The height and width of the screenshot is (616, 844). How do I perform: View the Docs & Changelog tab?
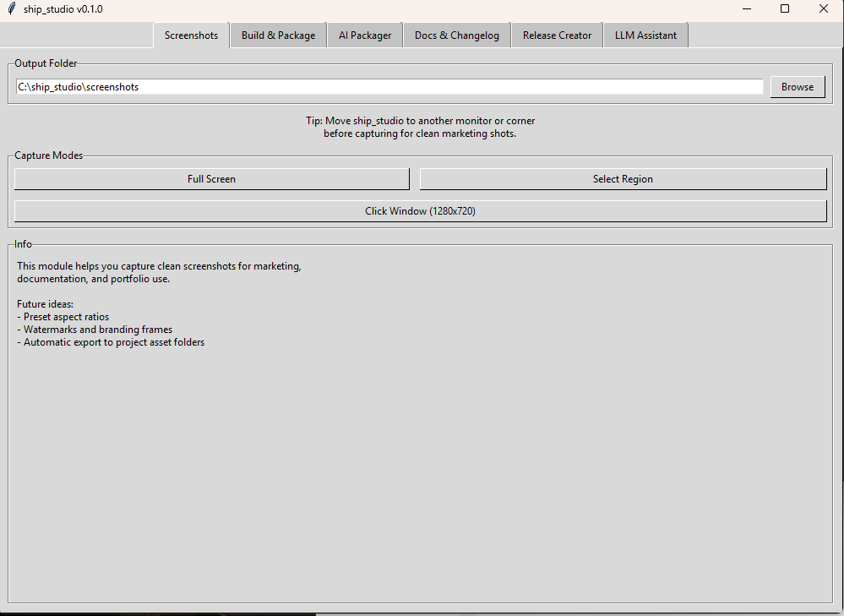[456, 35]
